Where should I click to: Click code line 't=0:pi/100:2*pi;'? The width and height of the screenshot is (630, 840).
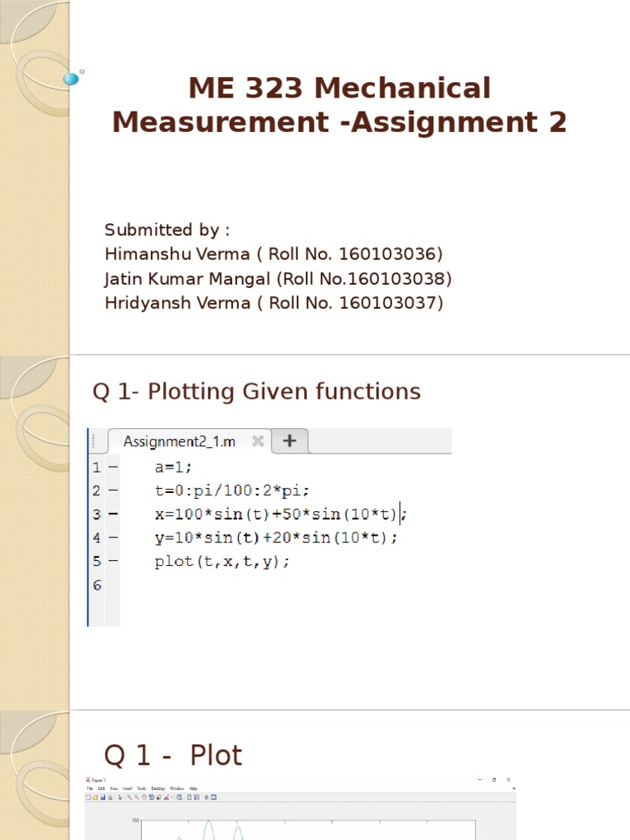[232, 491]
